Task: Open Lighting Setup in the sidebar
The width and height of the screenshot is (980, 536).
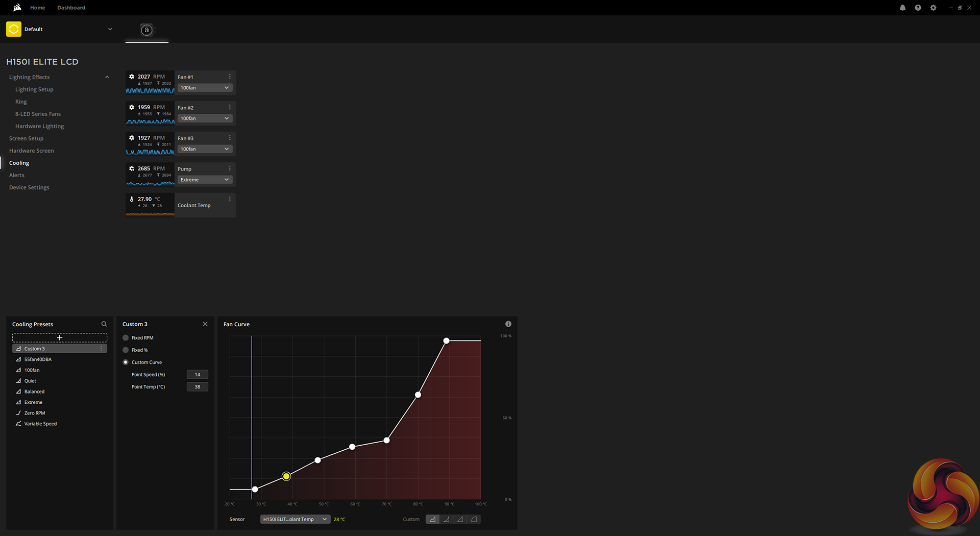Action: pyautogui.click(x=34, y=89)
